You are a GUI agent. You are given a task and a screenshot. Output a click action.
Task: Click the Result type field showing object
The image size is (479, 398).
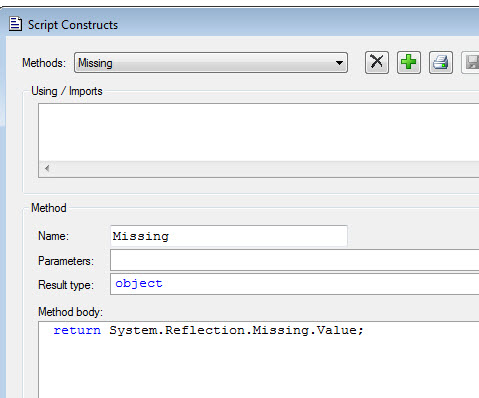(x=295, y=284)
